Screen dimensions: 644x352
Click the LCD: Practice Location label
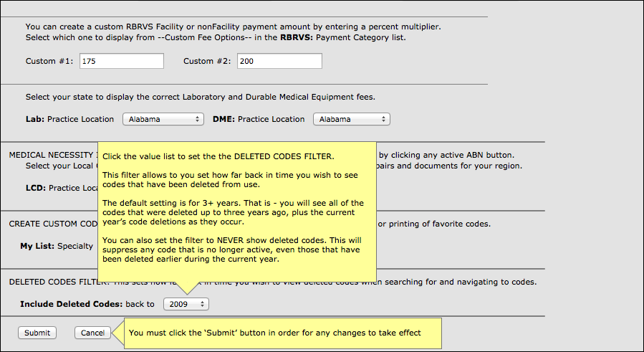[x=62, y=188]
